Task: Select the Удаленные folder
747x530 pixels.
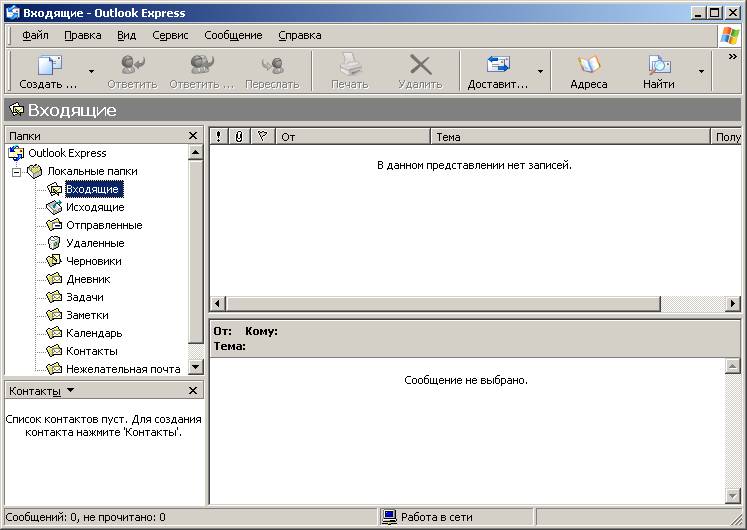Action: tap(95, 243)
